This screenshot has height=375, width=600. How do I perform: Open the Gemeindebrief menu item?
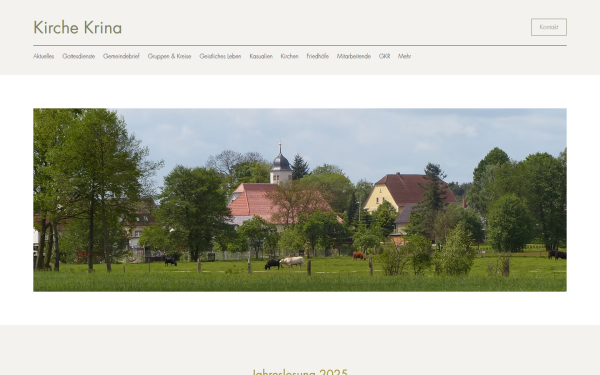tap(121, 56)
